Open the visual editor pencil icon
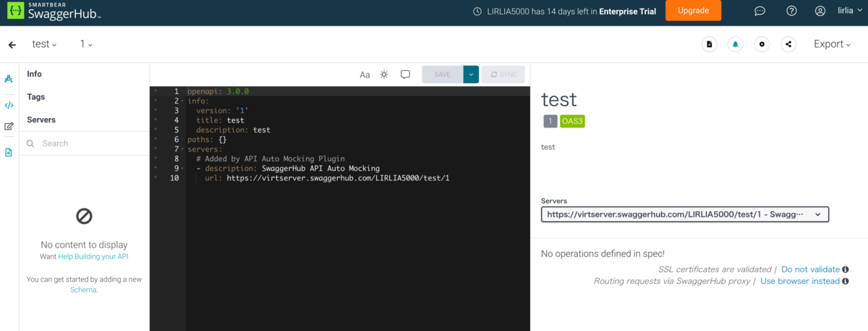The image size is (868, 331). [x=9, y=126]
